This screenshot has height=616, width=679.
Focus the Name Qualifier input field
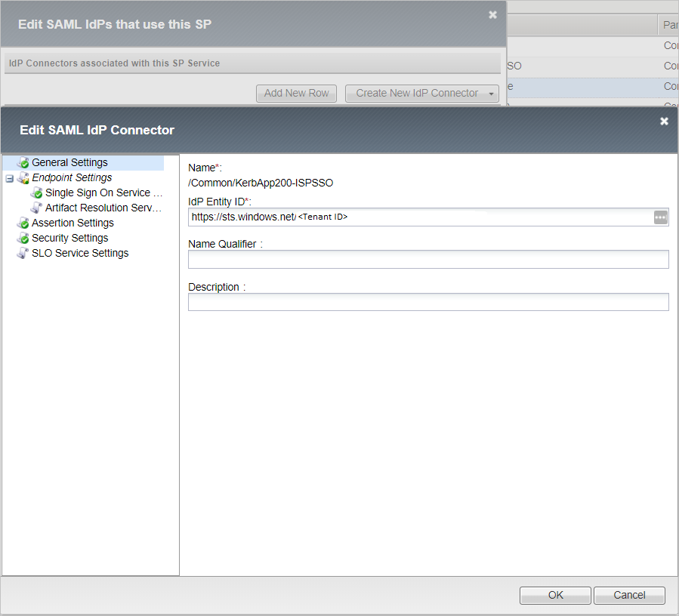(x=428, y=259)
